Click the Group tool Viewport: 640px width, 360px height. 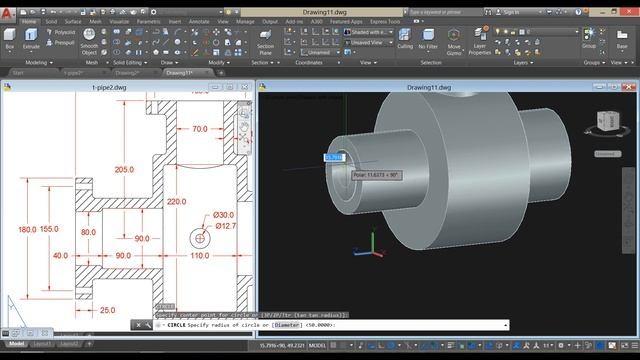[x=589, y=38]
